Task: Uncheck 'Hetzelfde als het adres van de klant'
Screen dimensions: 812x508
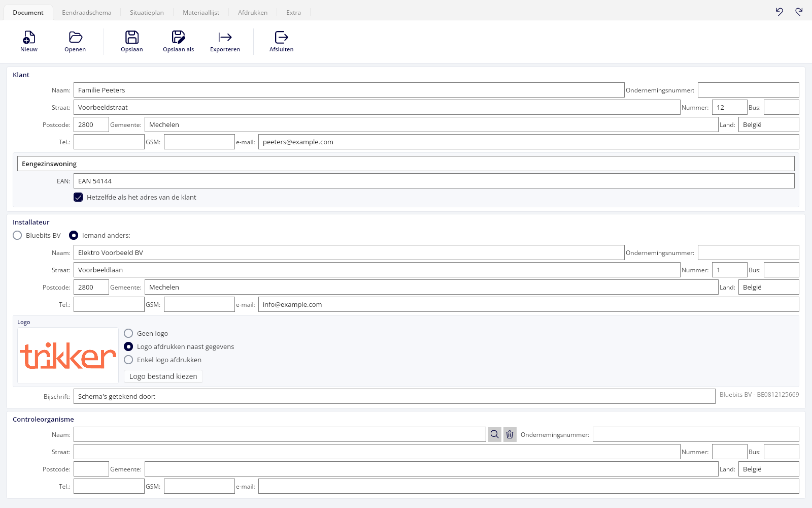Action: click(78, 197)
